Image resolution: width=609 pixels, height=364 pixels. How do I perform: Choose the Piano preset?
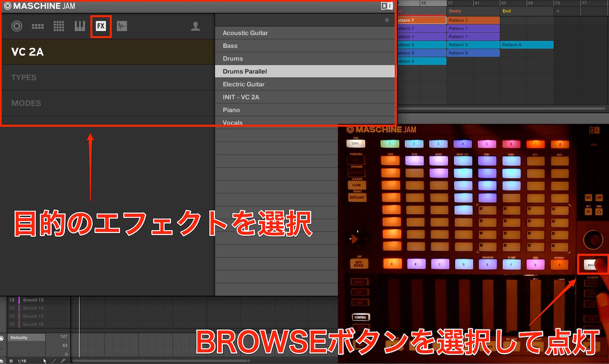(305, 110)
